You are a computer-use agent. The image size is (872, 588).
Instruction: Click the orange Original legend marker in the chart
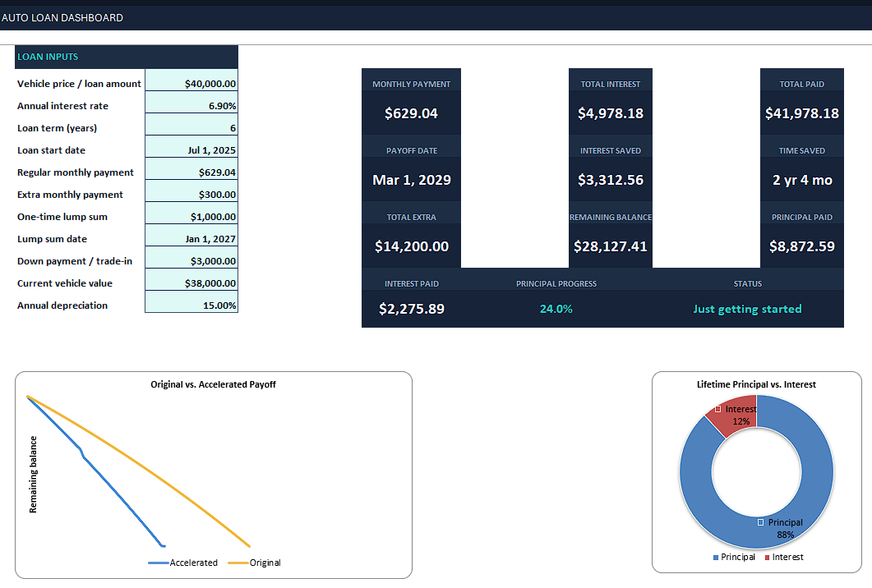238,563
